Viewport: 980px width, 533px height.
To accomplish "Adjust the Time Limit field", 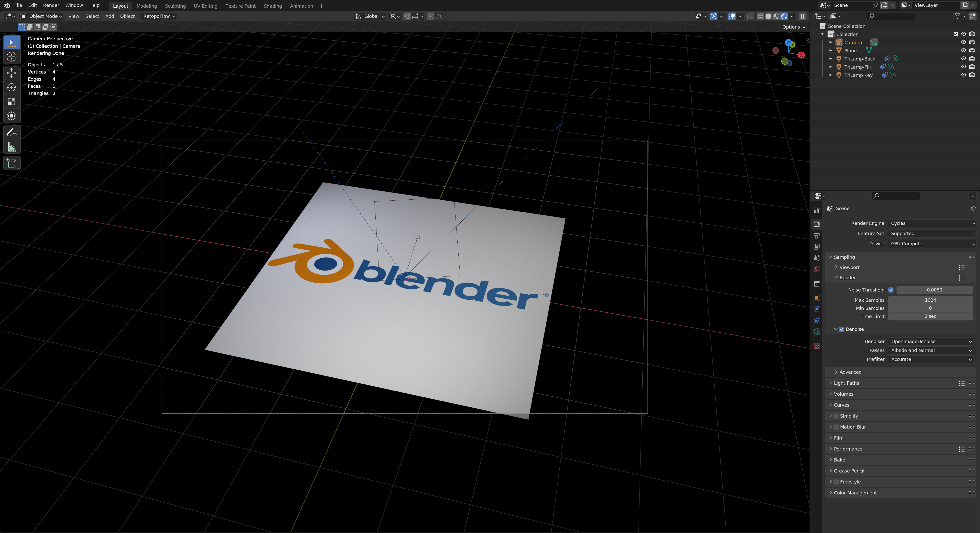I will (930, 317).
